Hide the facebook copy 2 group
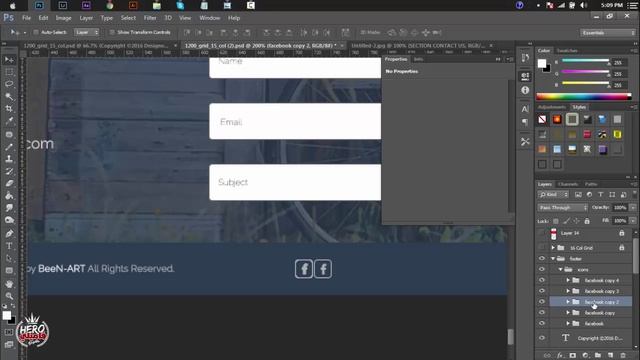The image size is (640, 360). pos(542,302)
